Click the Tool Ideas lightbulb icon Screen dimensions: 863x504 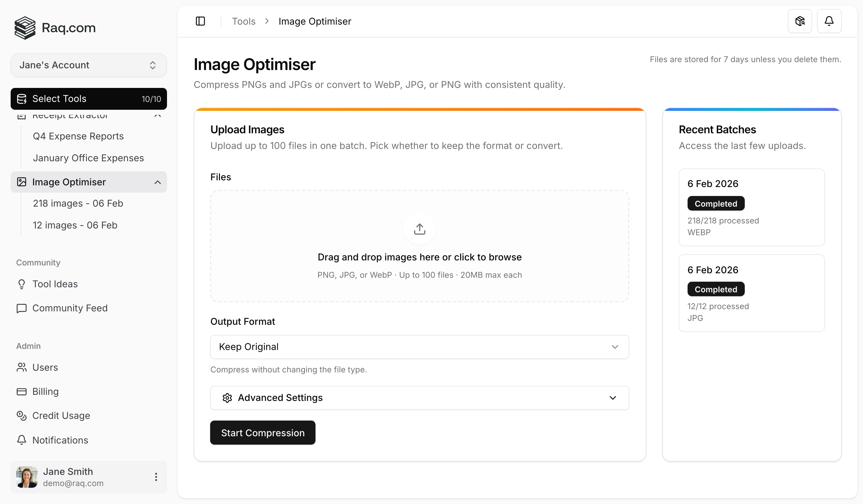click(x=22, y=284)
